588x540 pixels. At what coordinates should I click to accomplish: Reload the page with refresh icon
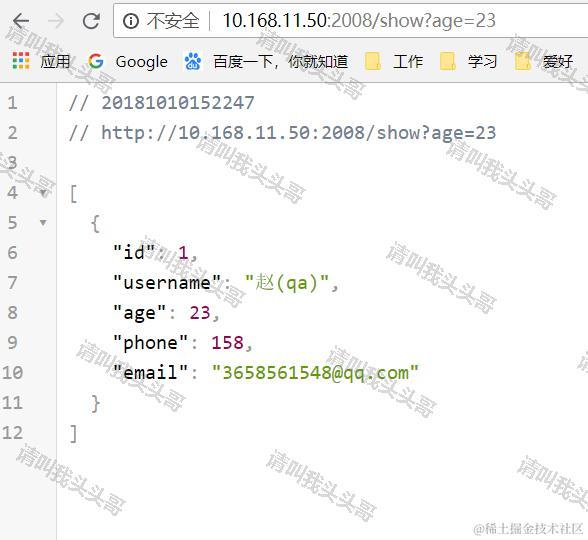point(91,21)
